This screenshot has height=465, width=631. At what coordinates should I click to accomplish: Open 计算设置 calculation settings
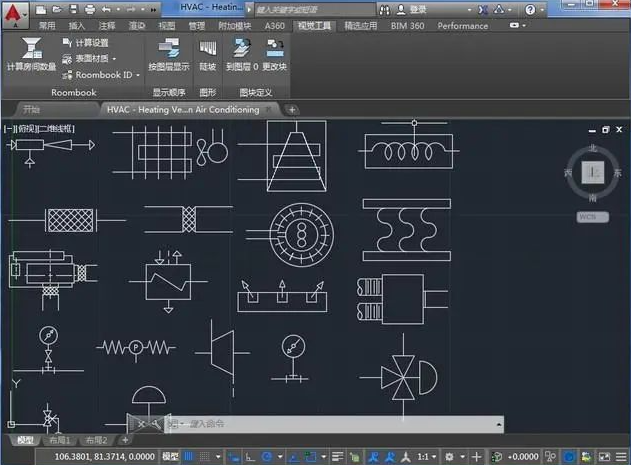[x=91, y=43]
